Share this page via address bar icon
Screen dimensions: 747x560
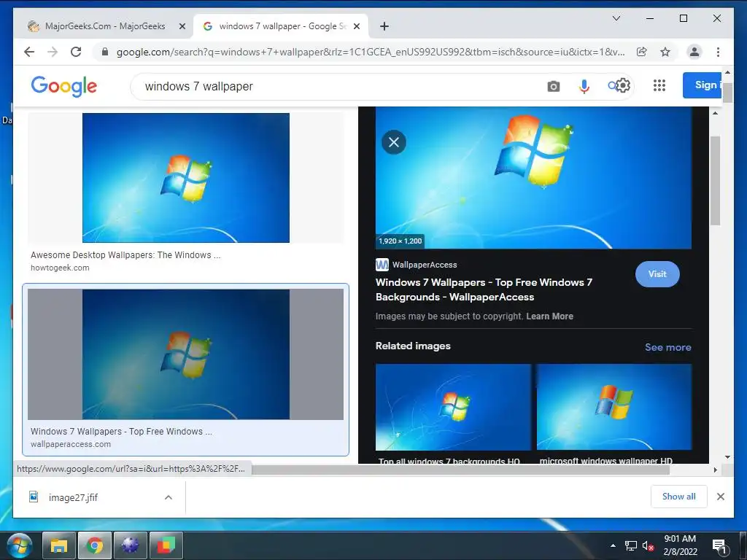point(642,52)
